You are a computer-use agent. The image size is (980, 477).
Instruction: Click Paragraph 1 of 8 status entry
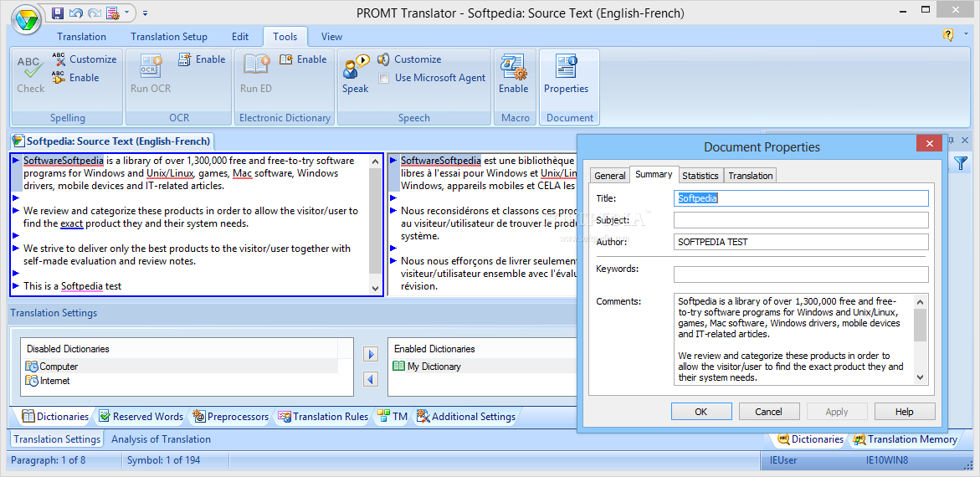pyautogui.click(x=49, y=461)
